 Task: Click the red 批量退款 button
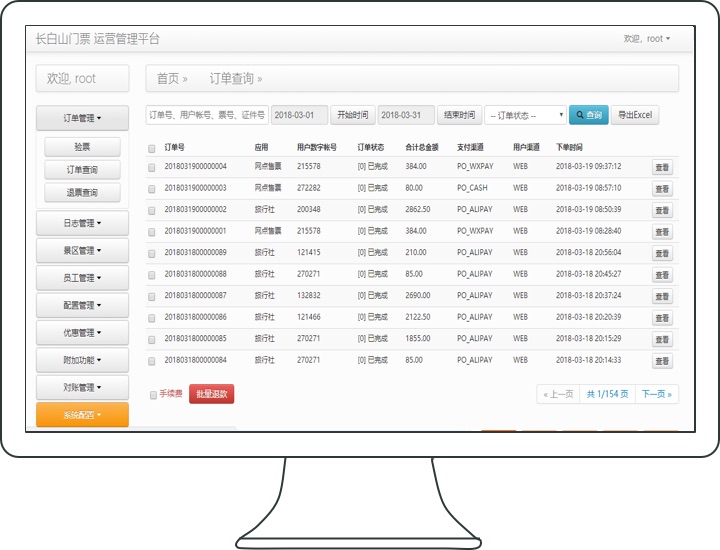[211, 395]
